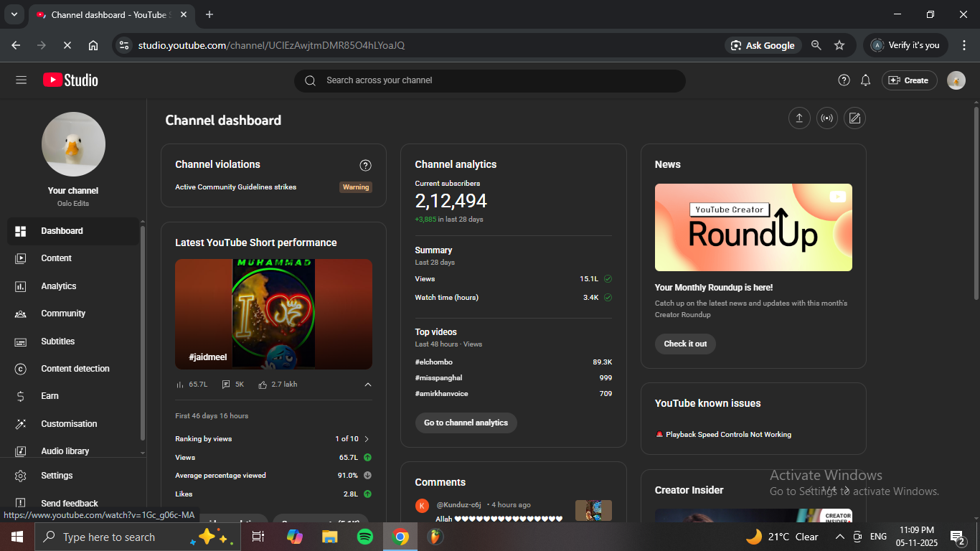Click the Channel violations help icon
Image resolution: width=980 pixels, height=551 pixels.
click(x=365, y=165)
